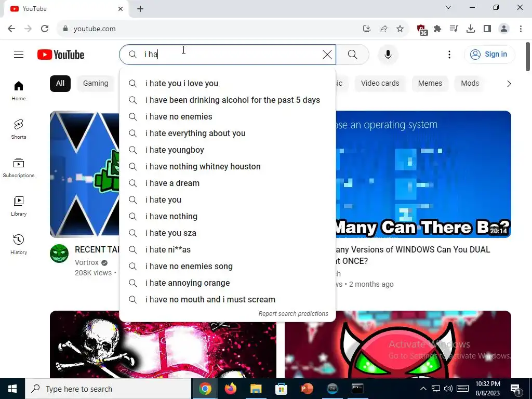This screenshot has height=399, width=532.
Task: Open the system volume icon
Action: click(448, 389)
